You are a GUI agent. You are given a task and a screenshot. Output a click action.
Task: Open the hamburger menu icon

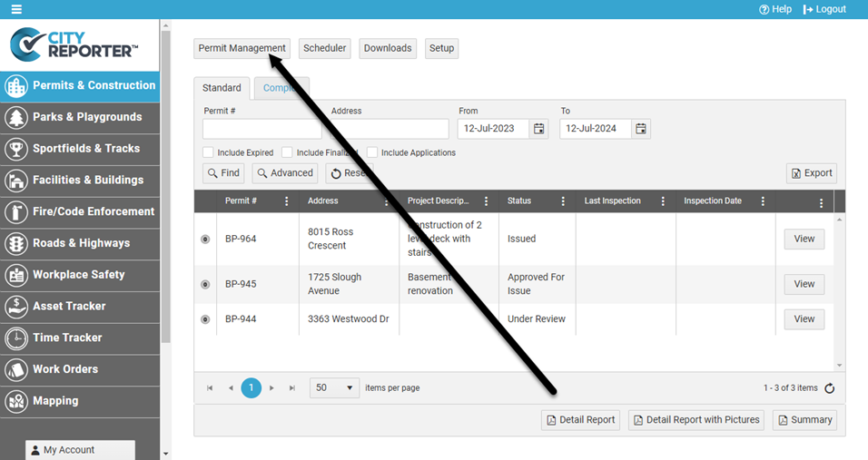(16, 9)
